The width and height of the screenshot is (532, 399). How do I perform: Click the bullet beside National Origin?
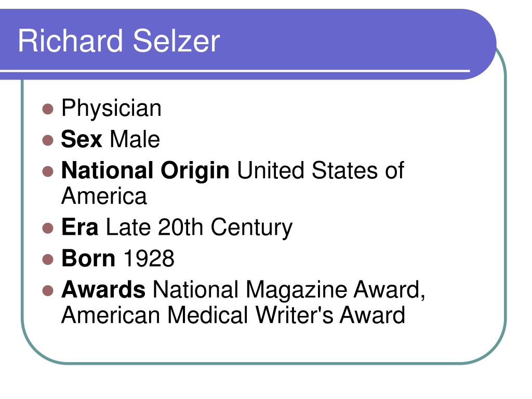pos(48,171)
